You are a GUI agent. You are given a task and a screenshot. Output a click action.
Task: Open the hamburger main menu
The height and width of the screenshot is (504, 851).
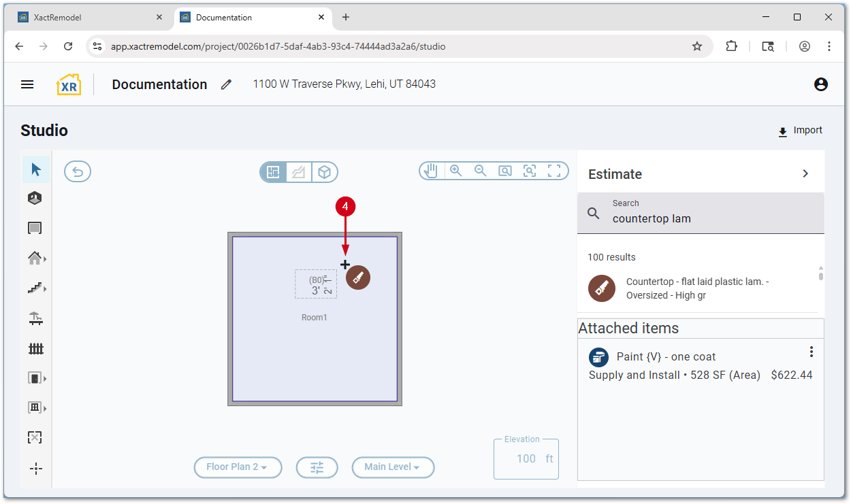27,84
